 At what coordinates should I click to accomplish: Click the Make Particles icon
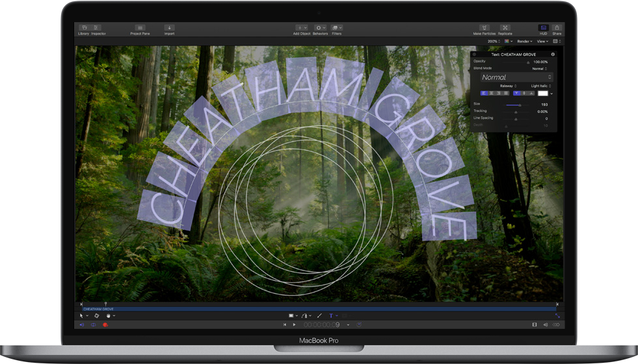(x=485, y=29)
